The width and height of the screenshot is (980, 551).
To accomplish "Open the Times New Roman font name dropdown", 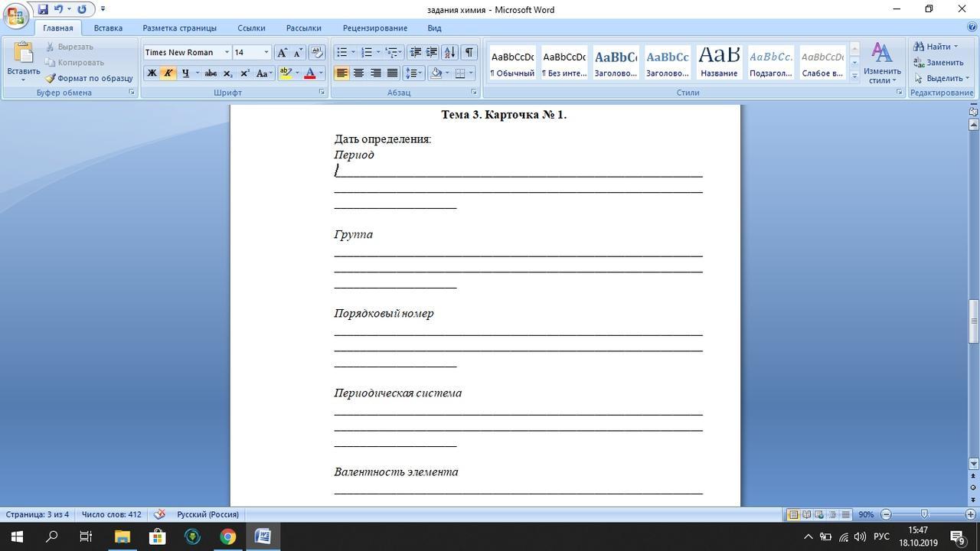I will pos(227,52).
